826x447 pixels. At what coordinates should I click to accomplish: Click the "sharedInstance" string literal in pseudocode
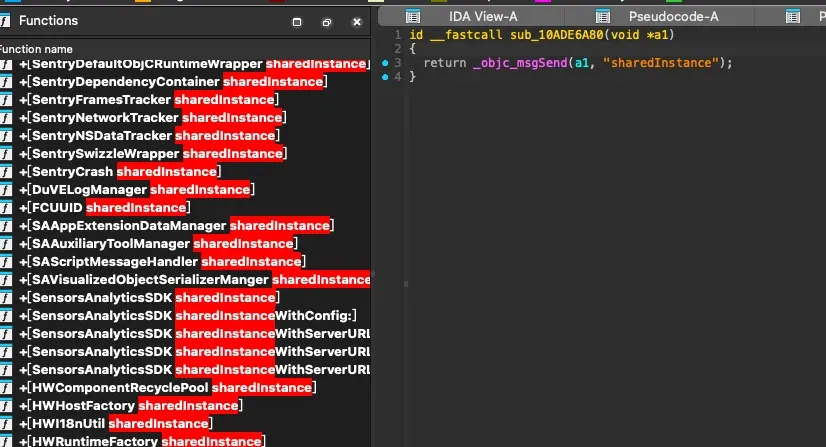pos(661,63)
